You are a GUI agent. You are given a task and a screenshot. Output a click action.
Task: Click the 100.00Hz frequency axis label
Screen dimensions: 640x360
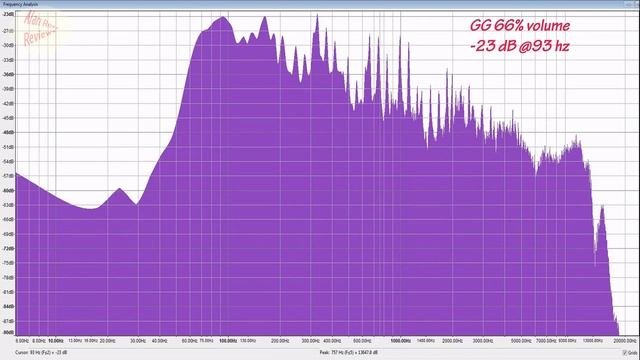click(228, 340)
